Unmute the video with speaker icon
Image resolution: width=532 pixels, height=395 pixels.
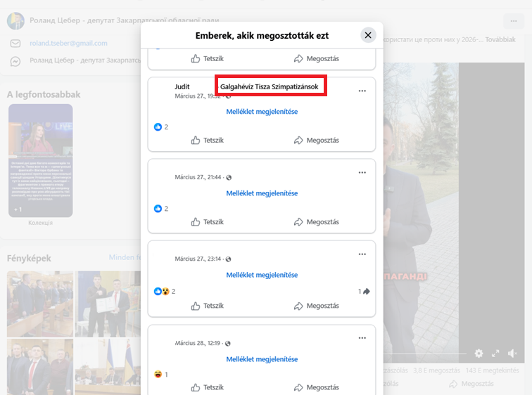pos(512,353)
